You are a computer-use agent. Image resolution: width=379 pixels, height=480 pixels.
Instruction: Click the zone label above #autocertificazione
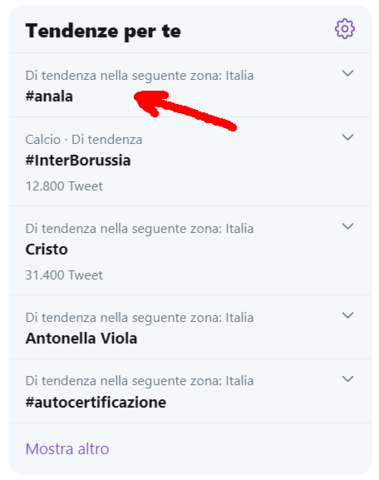[139, 381]
